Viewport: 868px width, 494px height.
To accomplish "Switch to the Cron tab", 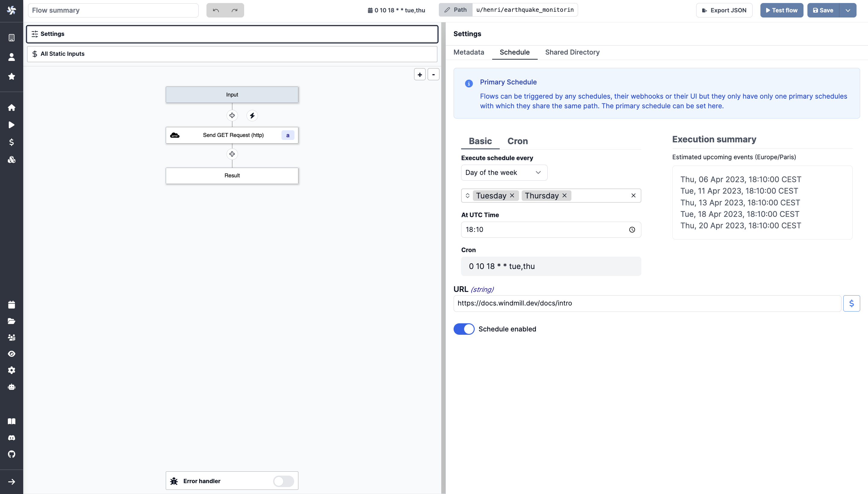I will pyautogui.click(x=517, y=141).
